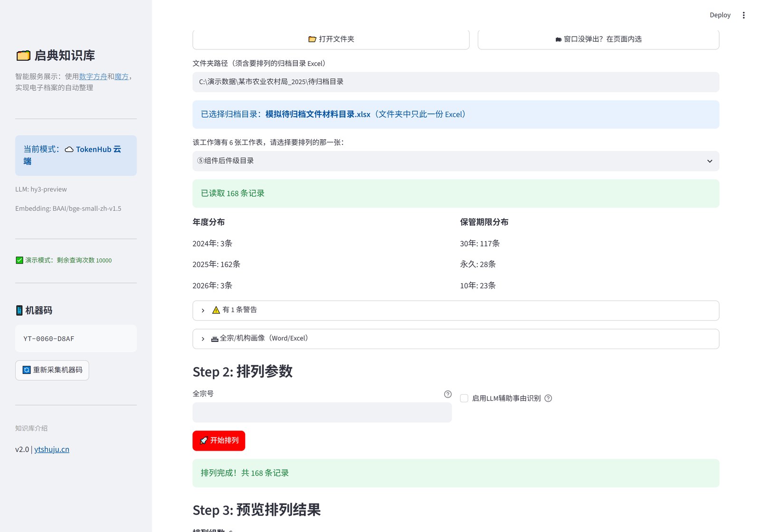Click the Deploy button

pos(720,15)
